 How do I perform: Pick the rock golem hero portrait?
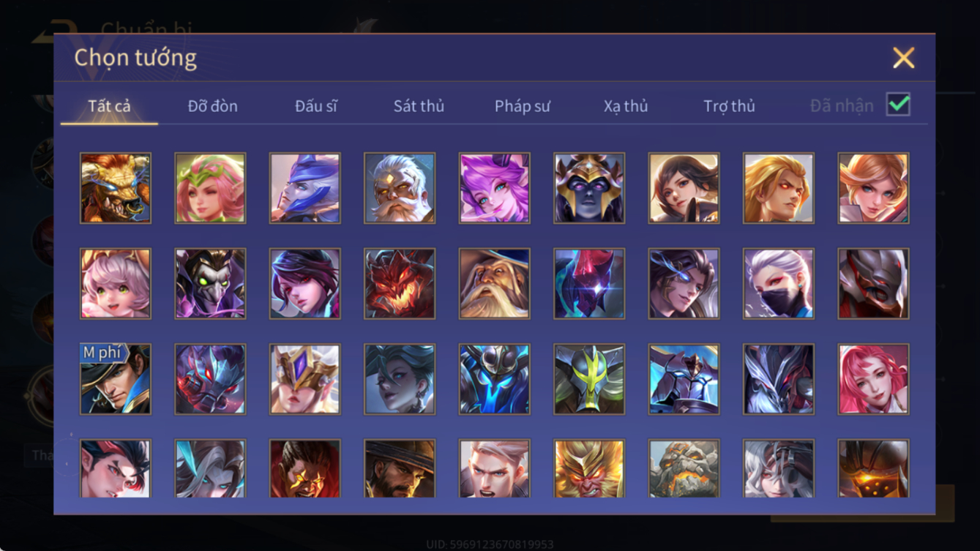pyautogui.click(x=684, y=468)
